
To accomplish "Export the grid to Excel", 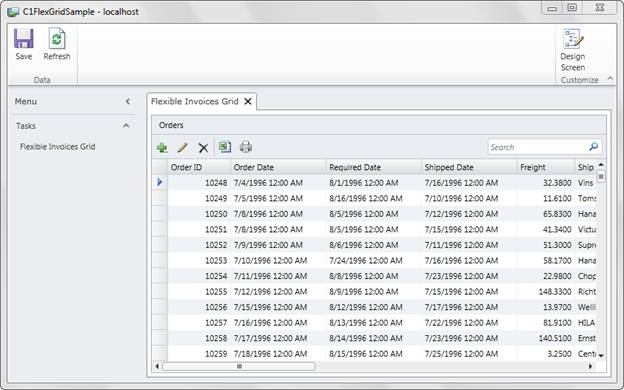I will point(224,147).
